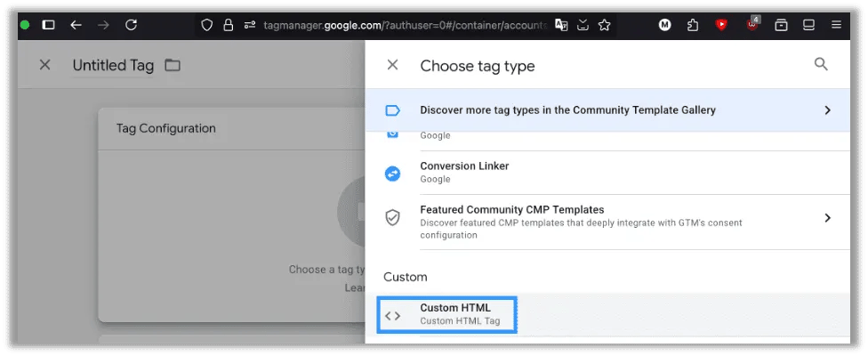Open the extension with badge 4

pos(753,24)
